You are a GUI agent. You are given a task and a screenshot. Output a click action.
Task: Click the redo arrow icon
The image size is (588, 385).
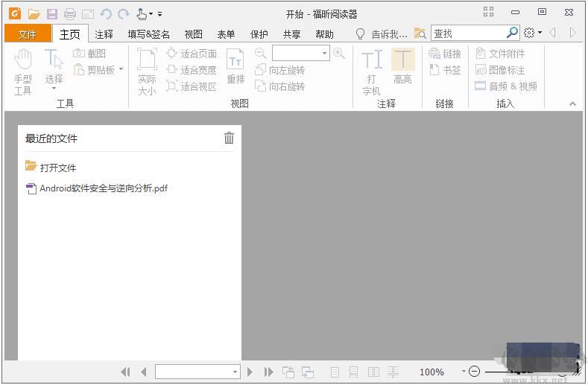124,14
